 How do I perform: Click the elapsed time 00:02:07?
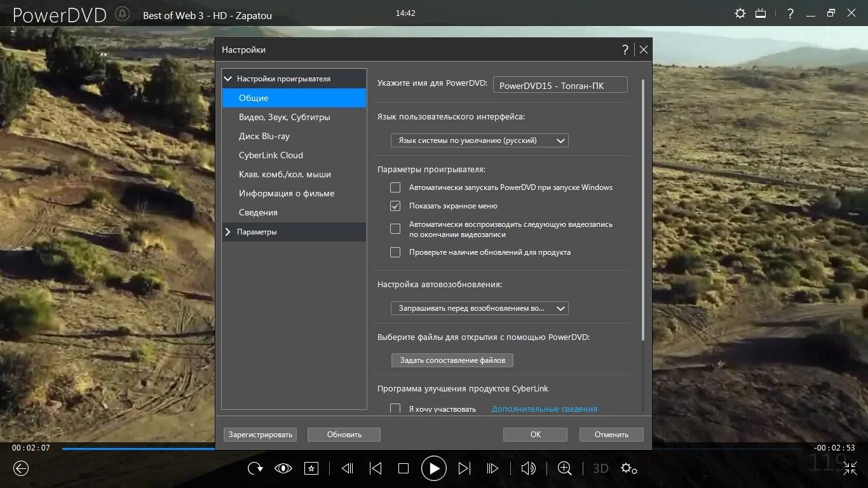[x=31, y=448]
